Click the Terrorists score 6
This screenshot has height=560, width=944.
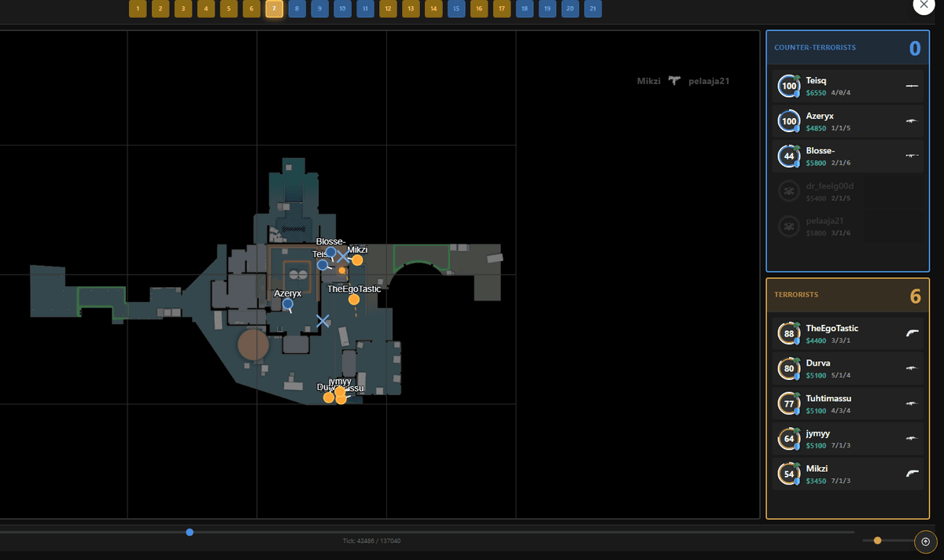[915, 296]
